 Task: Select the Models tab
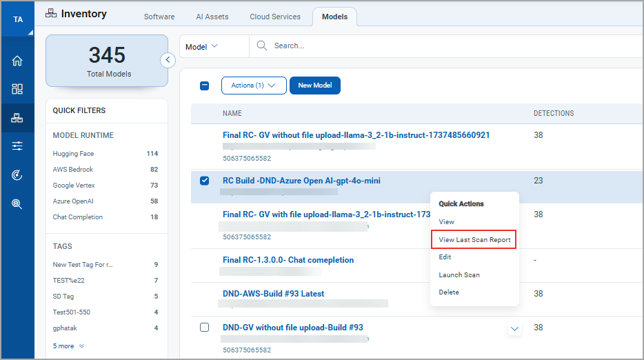[334, 17]
